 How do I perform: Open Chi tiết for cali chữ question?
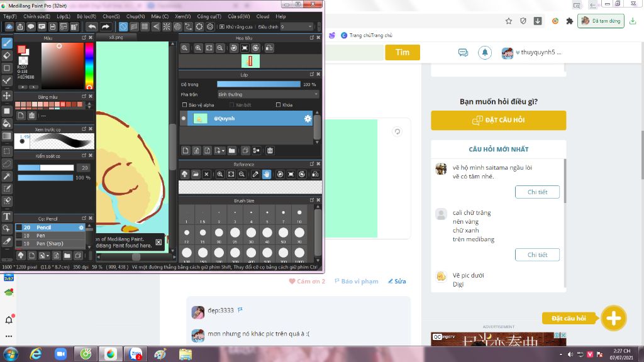click(537, 255)
